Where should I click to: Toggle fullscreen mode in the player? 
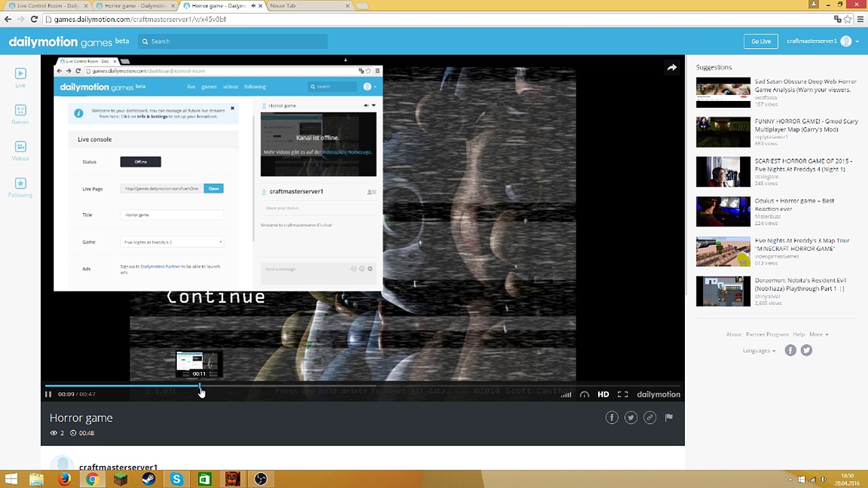[623, 394]
